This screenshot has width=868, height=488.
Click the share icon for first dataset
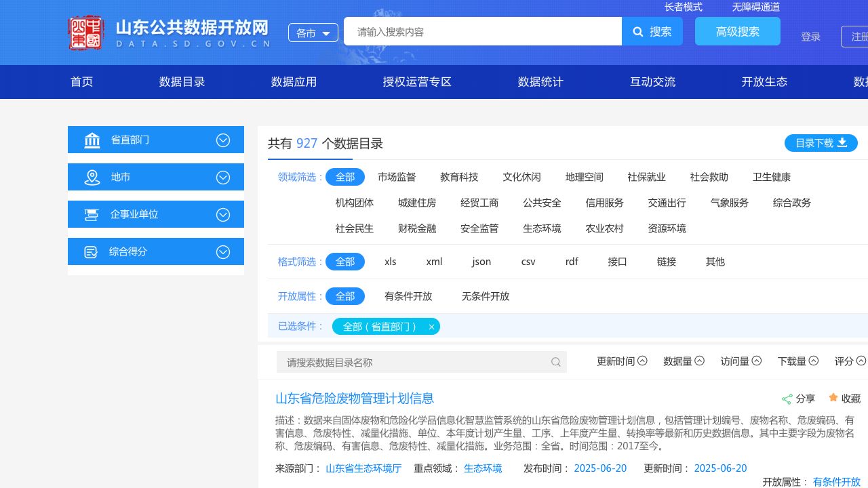tap(787, 399)
